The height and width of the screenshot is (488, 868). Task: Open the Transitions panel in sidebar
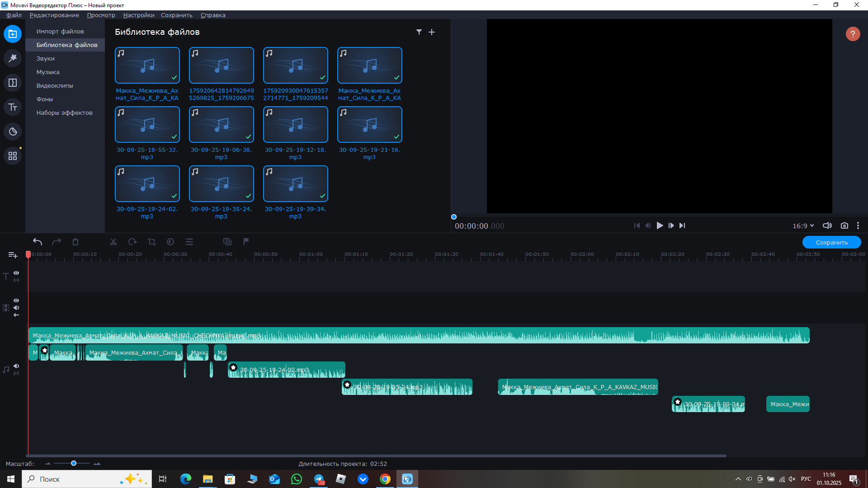13,83
